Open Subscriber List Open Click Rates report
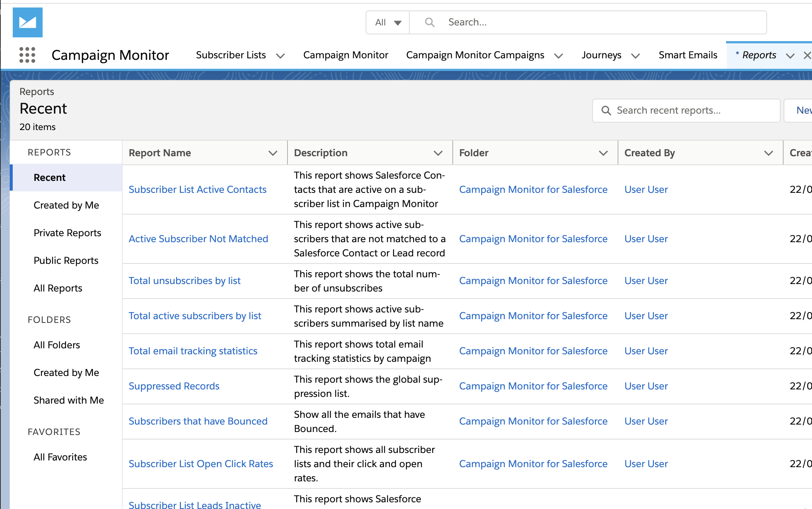Screen dimensions: 812x509 click(201, 464)
